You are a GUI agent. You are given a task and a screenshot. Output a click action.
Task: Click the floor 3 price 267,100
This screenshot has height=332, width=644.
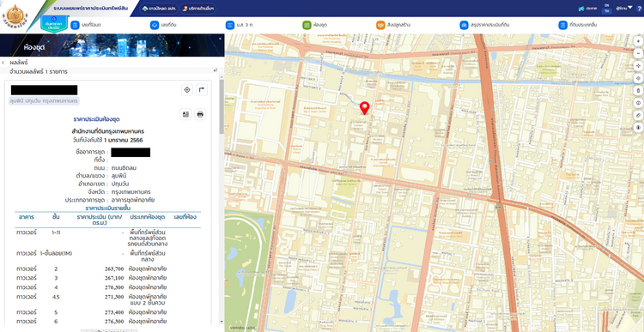tap(114, 278)
